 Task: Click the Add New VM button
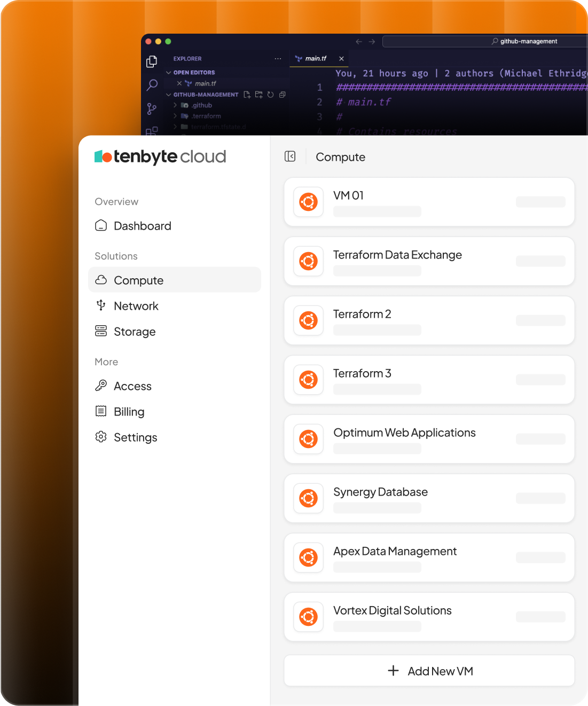pyautogui.click(x=429, y=671)
